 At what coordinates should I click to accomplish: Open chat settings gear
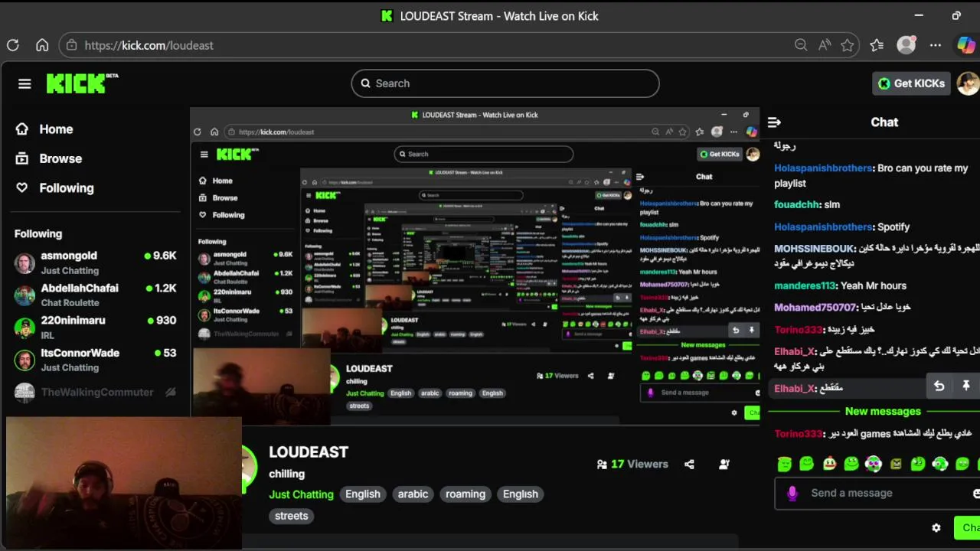pos(936,528)
